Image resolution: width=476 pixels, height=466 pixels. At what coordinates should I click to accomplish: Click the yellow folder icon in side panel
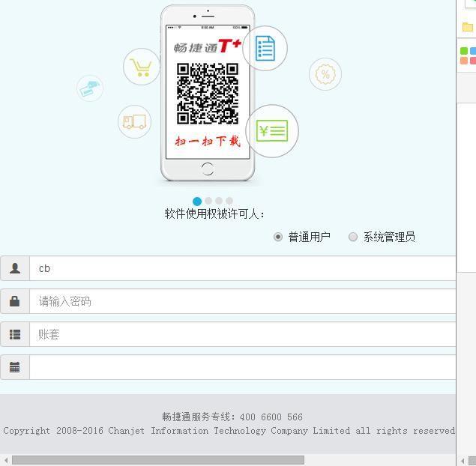coord(468,27)
